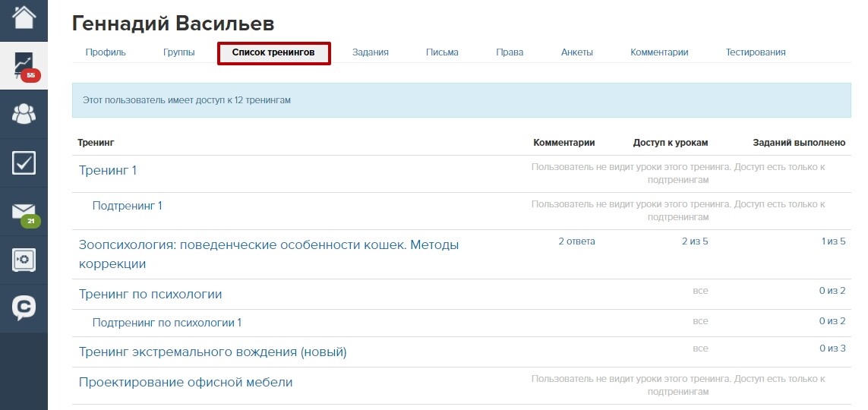Switch to the Группы tab
Image resolution: width=868 pixels, height=410 pixels.
pos(178,52)
